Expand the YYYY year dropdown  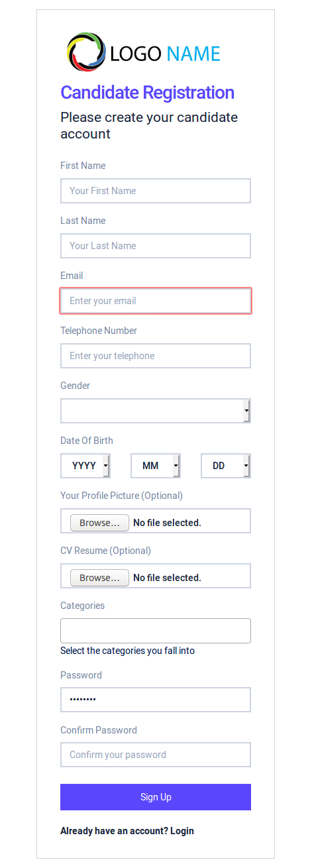click(x=85, y=466)
